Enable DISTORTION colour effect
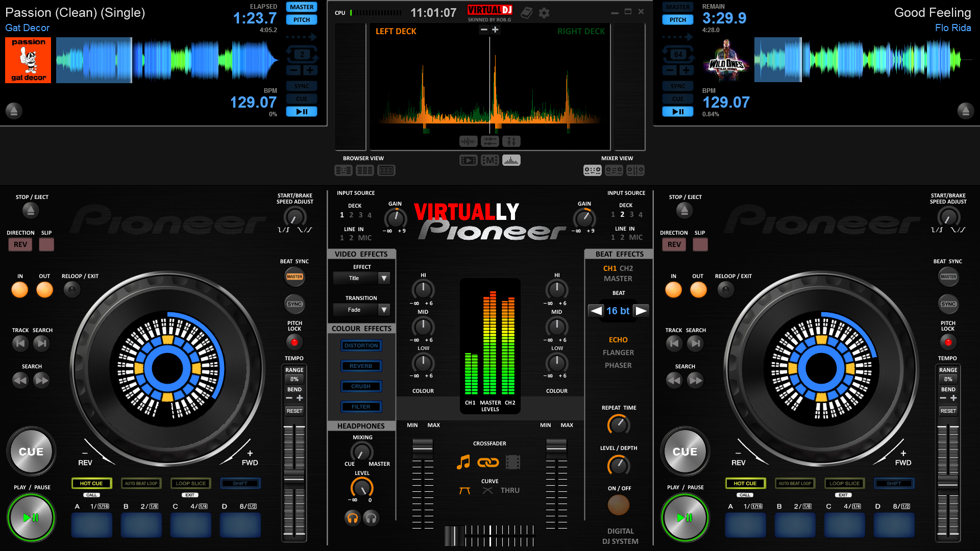 click(361, 346)
